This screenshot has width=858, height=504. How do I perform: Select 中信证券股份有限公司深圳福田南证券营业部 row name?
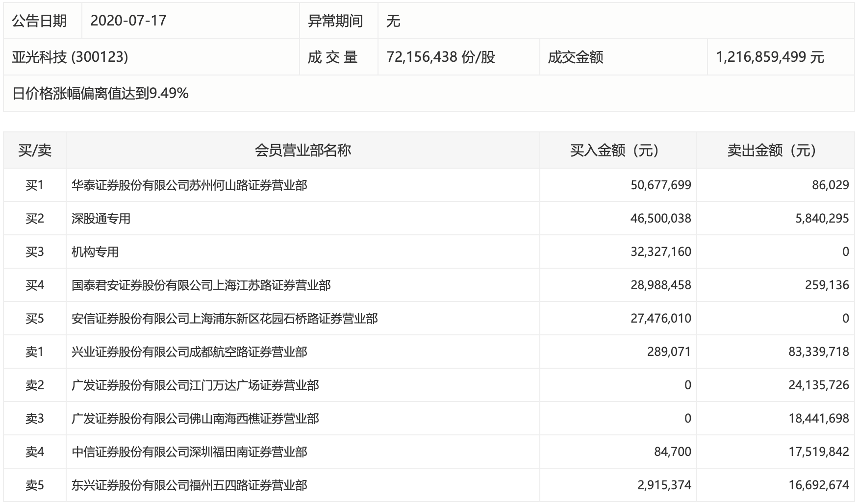pyautogui.click(x=189, y=452)
